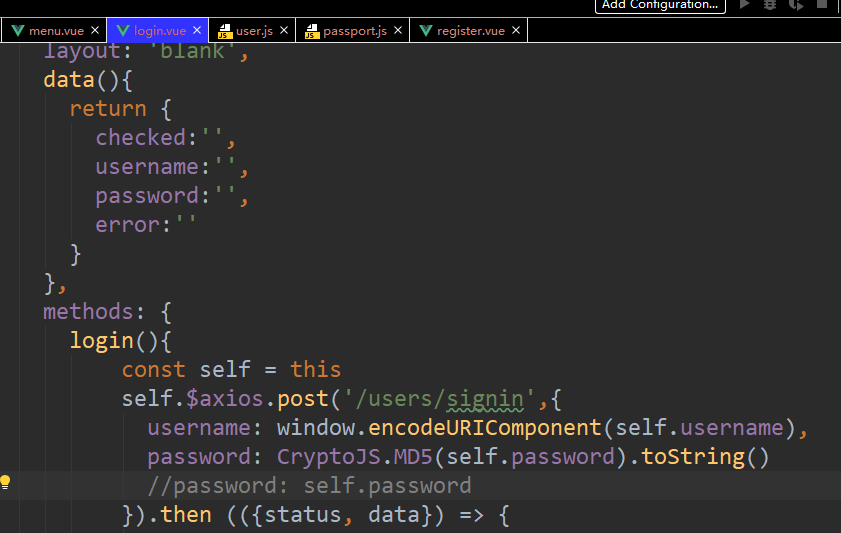Click the JS file icon on passport.js tab

(x=312, y=32)
